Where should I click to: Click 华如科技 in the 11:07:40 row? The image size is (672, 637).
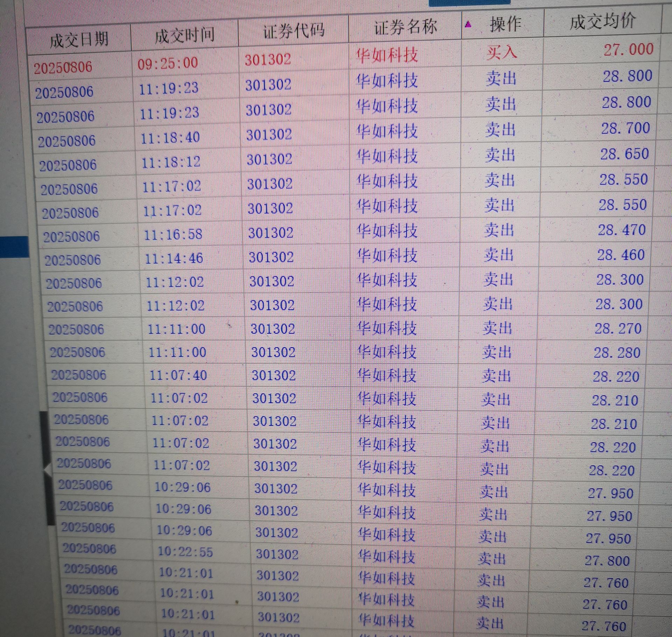tap(387, 376)
